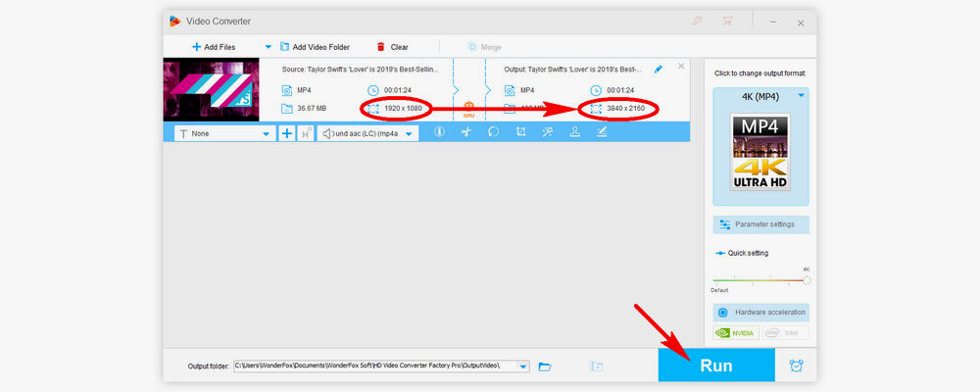Expand the 4K (MP4) output format dropdown

tap(801, 96)
